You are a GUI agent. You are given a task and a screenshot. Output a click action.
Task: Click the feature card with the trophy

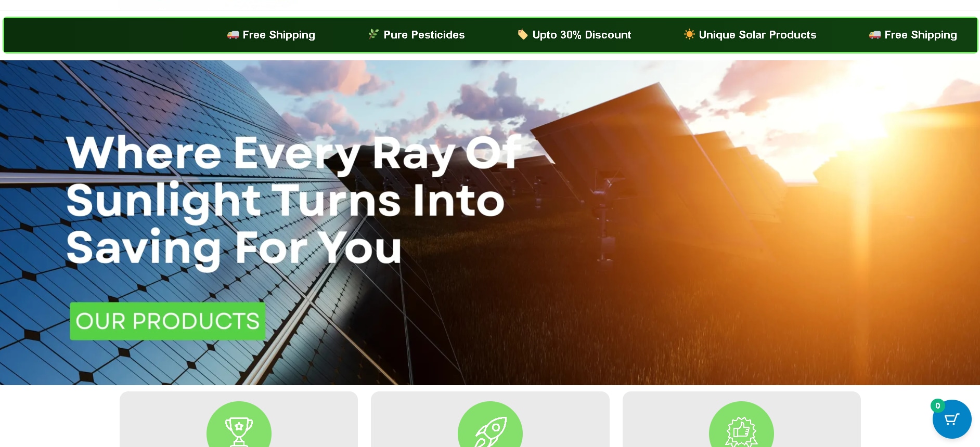click(239, 419)
